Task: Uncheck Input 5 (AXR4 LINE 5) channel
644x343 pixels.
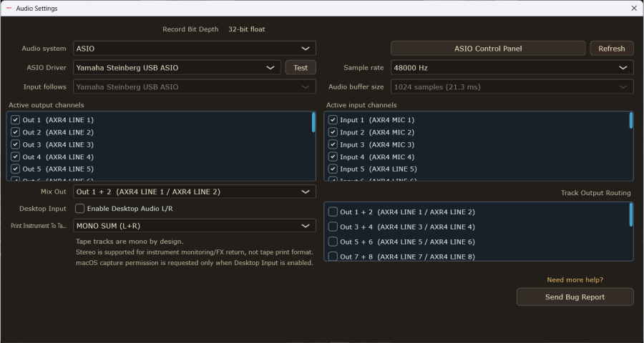Action: (x=333, y=169)
